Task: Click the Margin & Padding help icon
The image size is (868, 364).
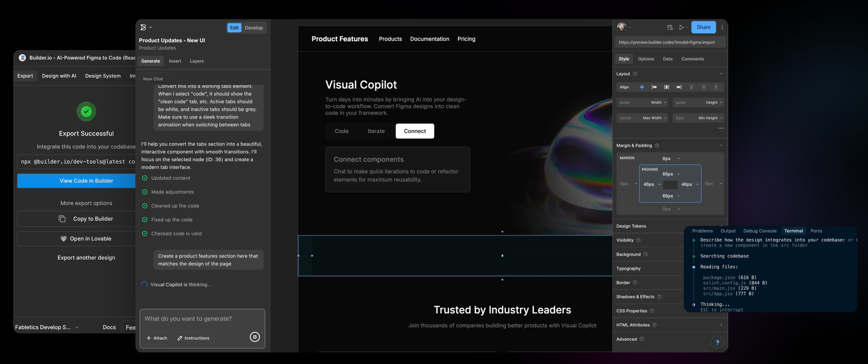Action: point(657,146)
